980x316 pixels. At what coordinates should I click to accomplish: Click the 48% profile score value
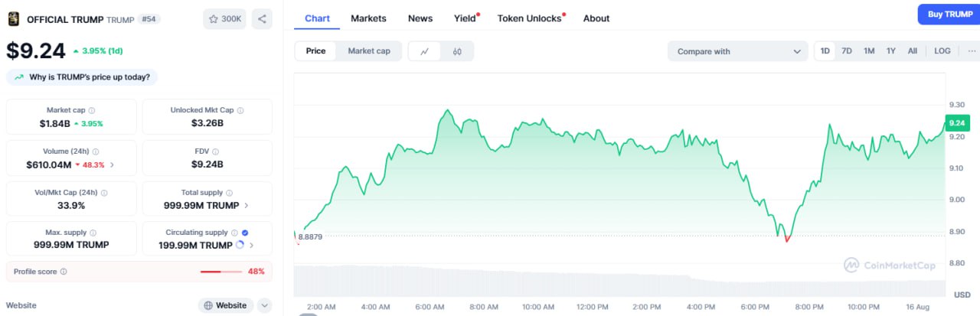(256, 272)
